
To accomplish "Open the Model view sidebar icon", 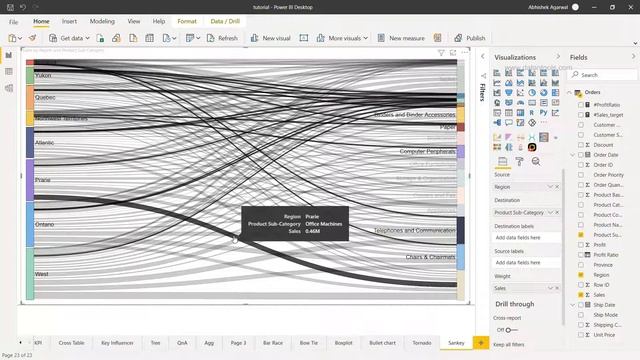I will 9,88.
